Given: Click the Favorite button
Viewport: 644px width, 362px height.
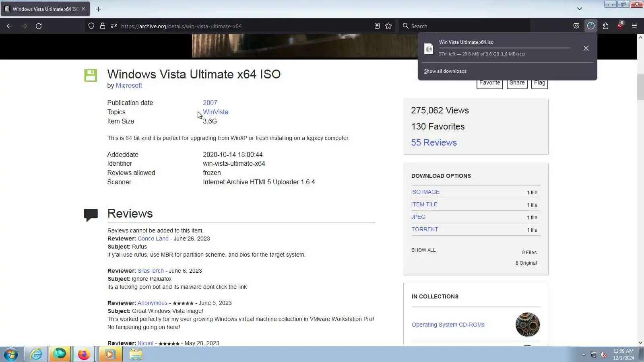Looking at the screenshot, I should (x=490, y=83).
